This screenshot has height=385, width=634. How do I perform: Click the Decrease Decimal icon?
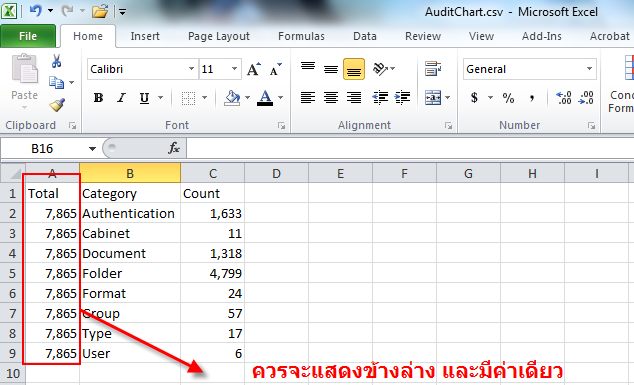(586, 97)
